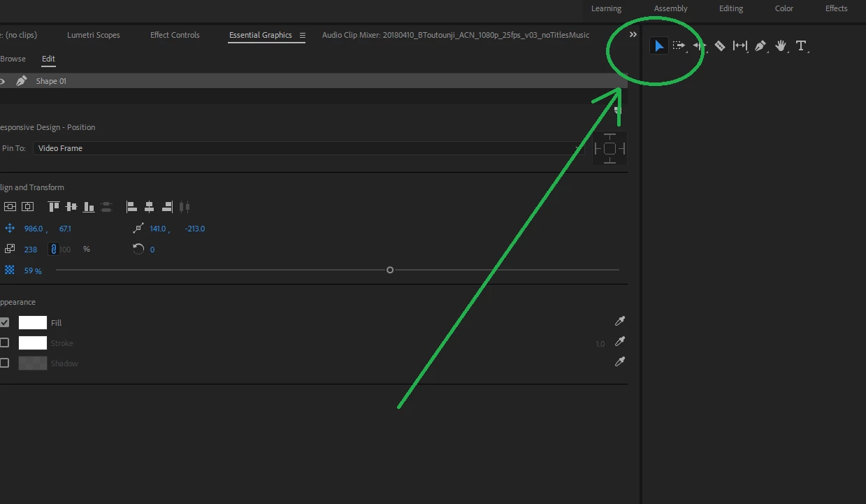Select the Type tool
This screenshot has height=504, width=866.
pyautogui.click(x=801, y=46)
